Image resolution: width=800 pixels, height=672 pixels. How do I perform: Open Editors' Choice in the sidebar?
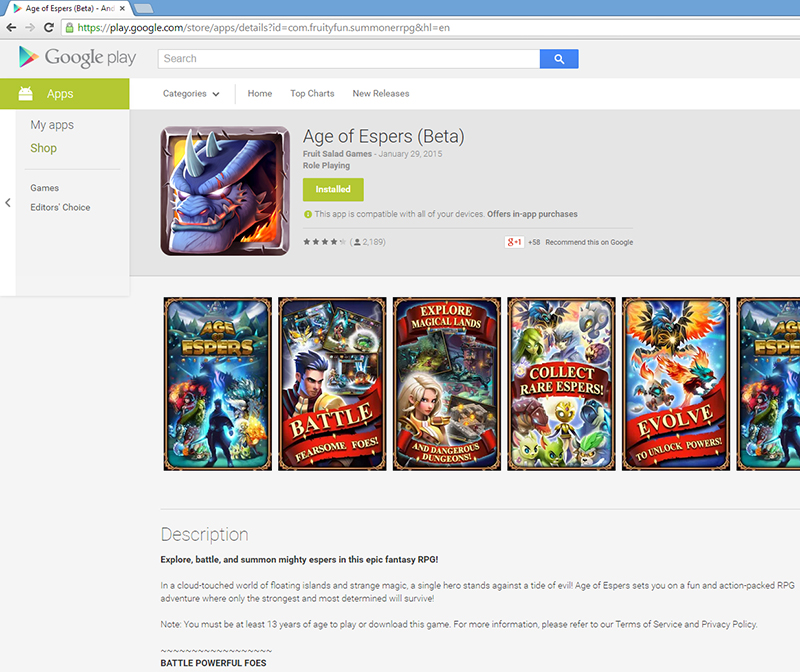coord(60,207)
